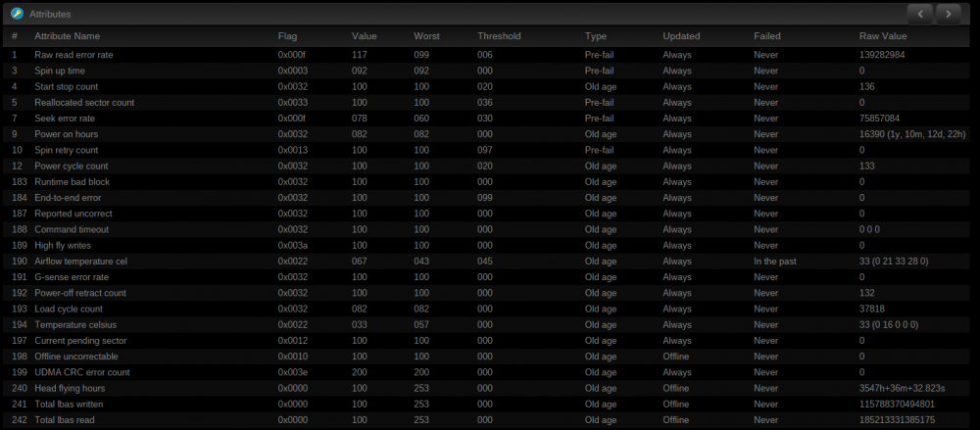Click flag 0x003e of UDMA CRC row
Viewport: 980px width, 430px height.
[292, 372]
